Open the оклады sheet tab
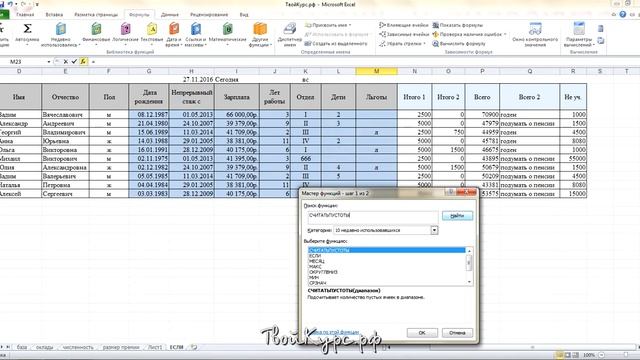The image size is (640, 360). pyautogui.click(x=44, y=347)
